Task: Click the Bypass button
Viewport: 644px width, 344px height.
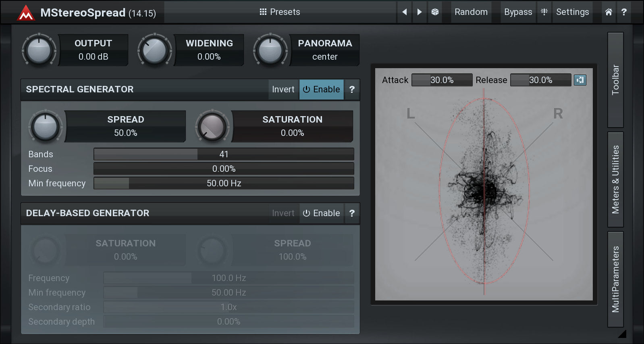Action: pos(518,12)
